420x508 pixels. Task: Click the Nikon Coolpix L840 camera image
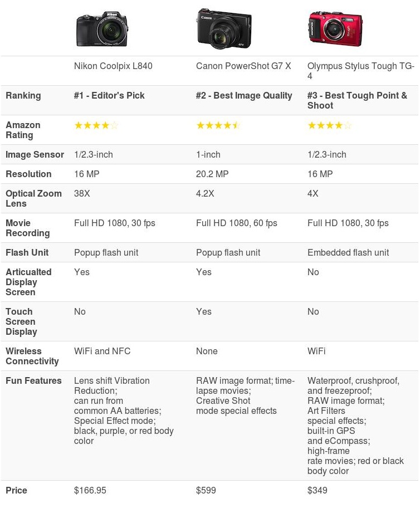point(102,29)
